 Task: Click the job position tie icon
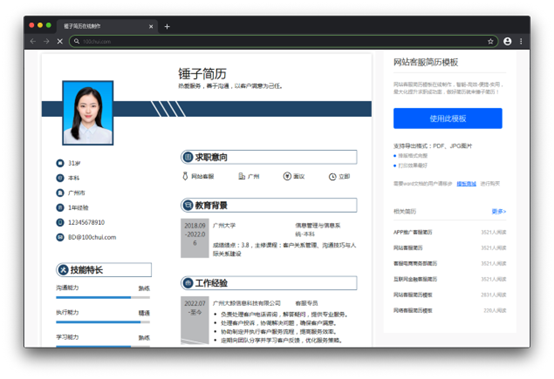point(185,176)
